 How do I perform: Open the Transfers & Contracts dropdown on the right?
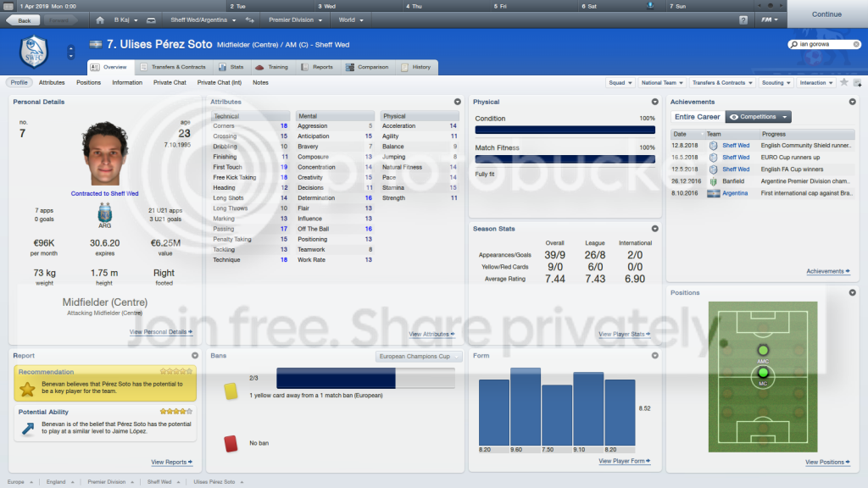(722, 82)
